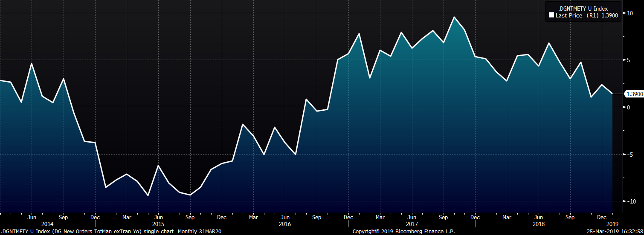Click the last data point at the line's right end
644x235 pixels.
tap(612, 94)
